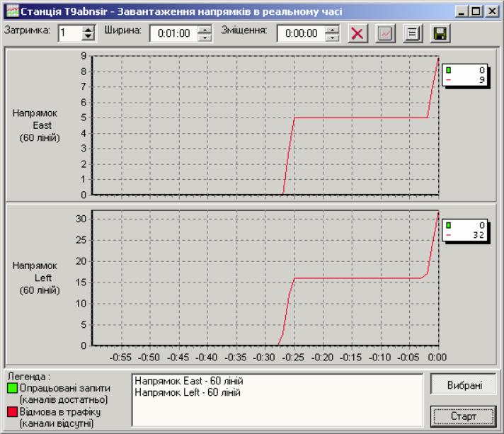
Task: Close the Станція T9abnsir window
Action: (x=492, y=11)
